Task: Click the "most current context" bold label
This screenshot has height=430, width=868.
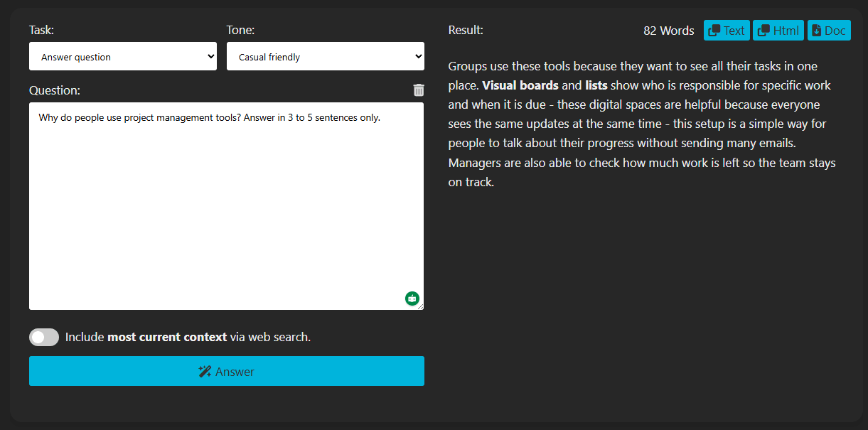Action: pyautogui.click(x=167, y=337)
